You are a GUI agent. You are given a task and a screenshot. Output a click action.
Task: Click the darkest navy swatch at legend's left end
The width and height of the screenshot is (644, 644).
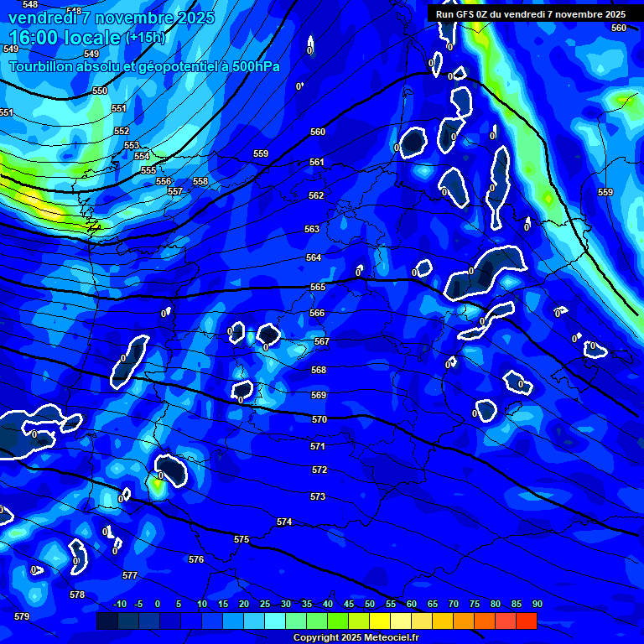(106, 621)
